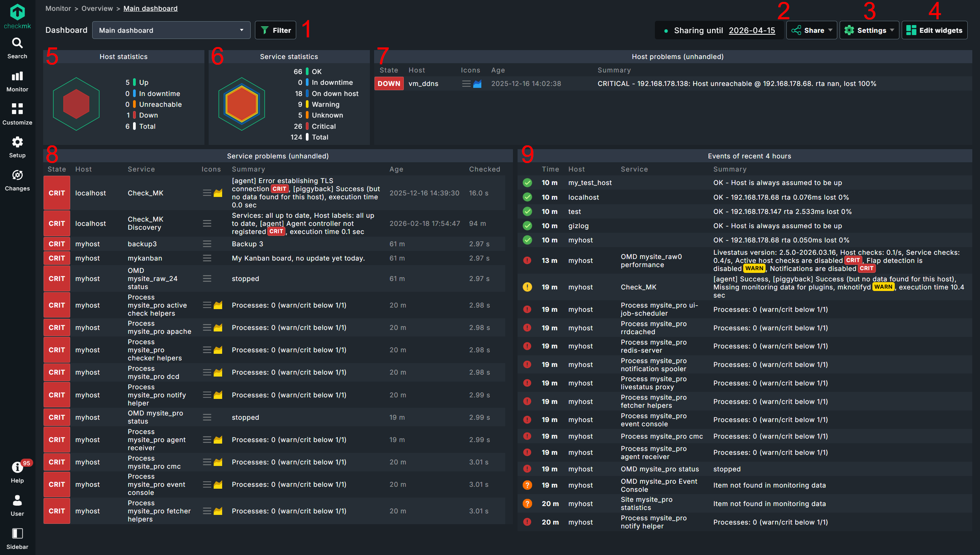Sort service problems by Checked column

[x=484, y=169]
